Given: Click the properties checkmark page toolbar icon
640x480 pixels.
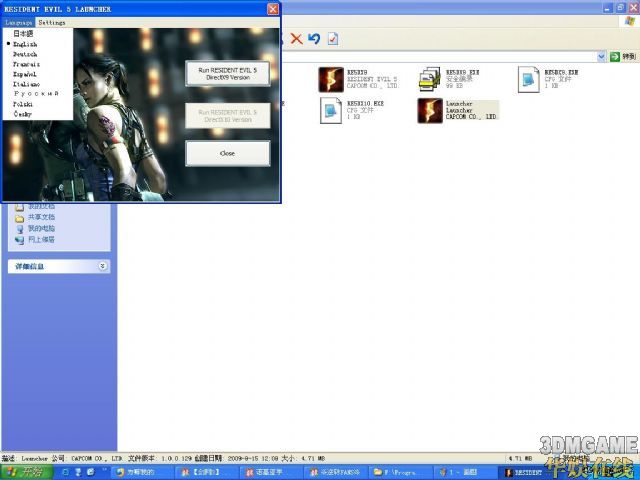Looking at the screenshot, I should [333, 39].
